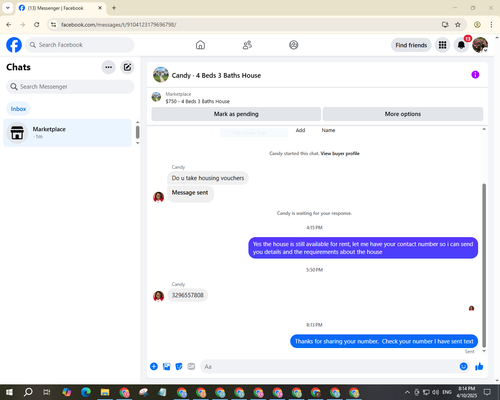Select the Messenger Facebook browser tab

(61, 8)
